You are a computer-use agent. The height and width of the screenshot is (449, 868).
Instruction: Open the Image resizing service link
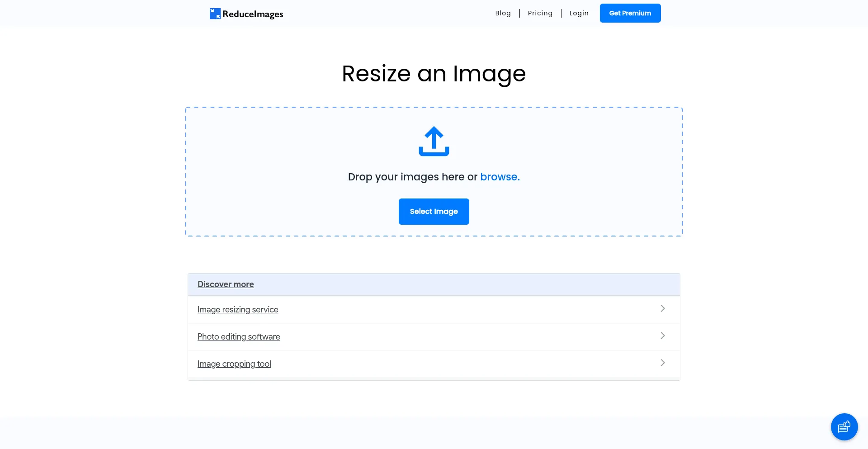click(x=238, y=310)
